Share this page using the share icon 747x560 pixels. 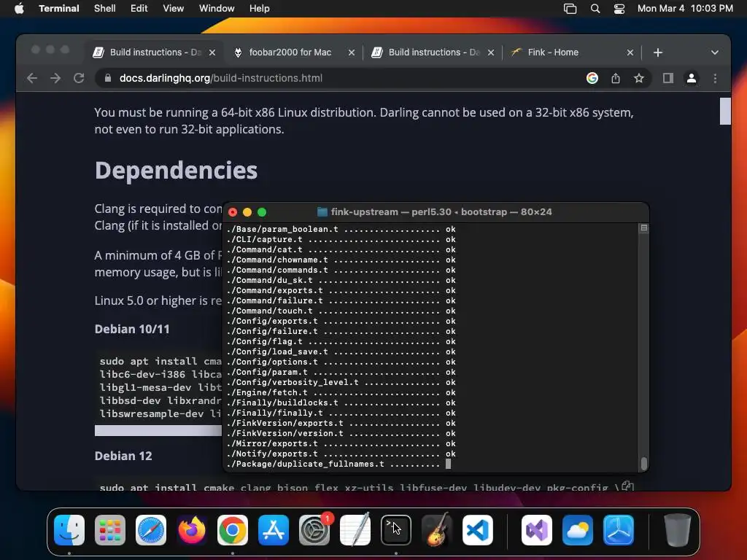point(616,78)
